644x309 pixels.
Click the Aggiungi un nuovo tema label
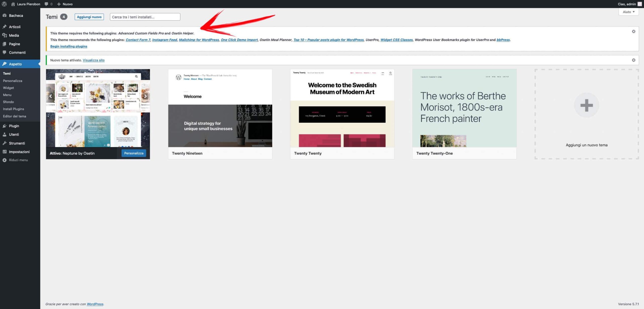coord(587,145)
